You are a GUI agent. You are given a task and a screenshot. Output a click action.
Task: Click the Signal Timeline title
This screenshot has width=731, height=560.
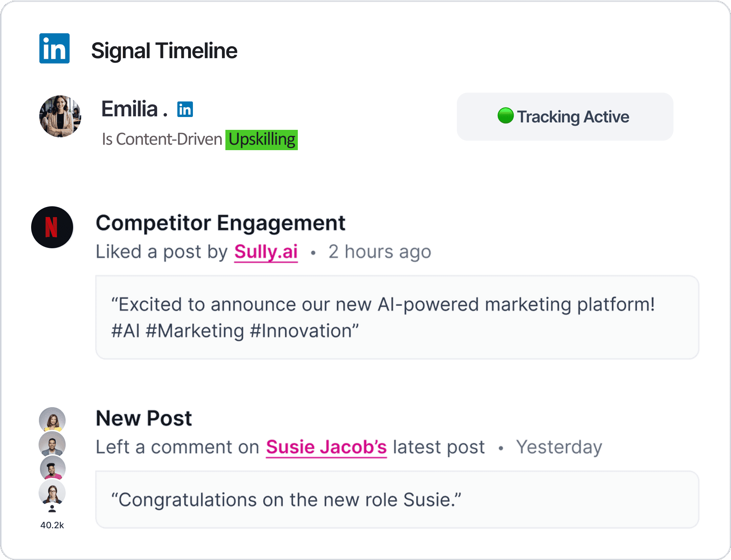164,51
